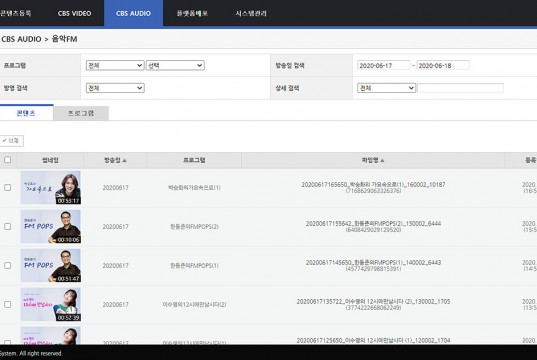Open the 프로그램 dropdown showing 선택

click(175, 65)
